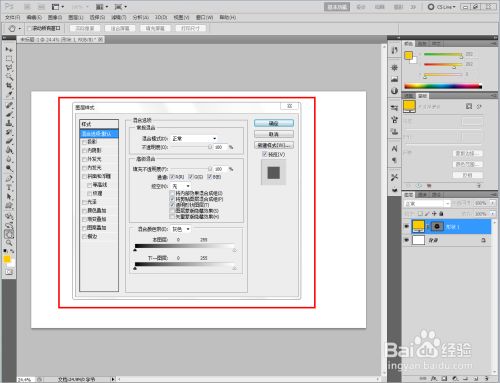This screenshot has height=383, width=500.
Task: Enable the 颜色叠加 (Color Overlay) checkbox
Action: 84,211
